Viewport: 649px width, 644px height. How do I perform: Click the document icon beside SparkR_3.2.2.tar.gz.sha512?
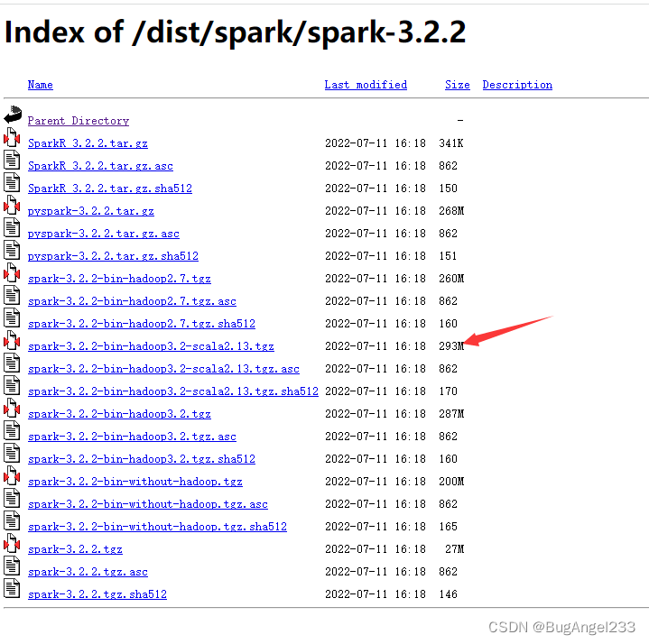click(x=12, y=182)
